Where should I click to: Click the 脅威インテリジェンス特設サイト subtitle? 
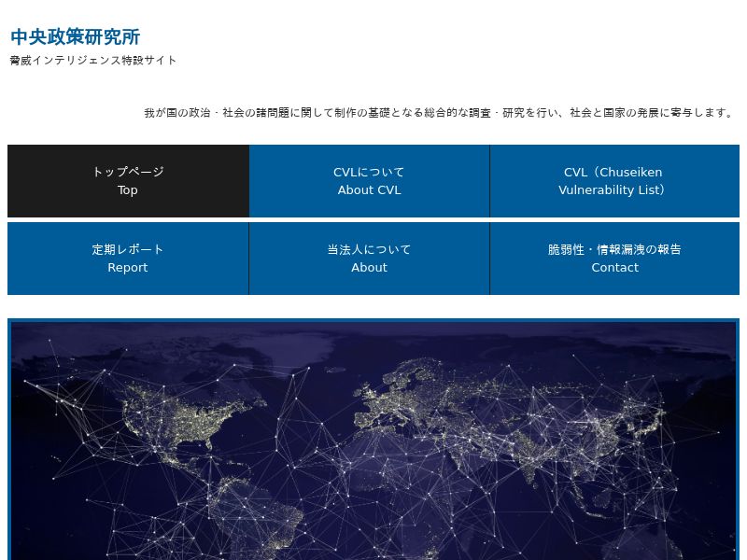(93, 61)
